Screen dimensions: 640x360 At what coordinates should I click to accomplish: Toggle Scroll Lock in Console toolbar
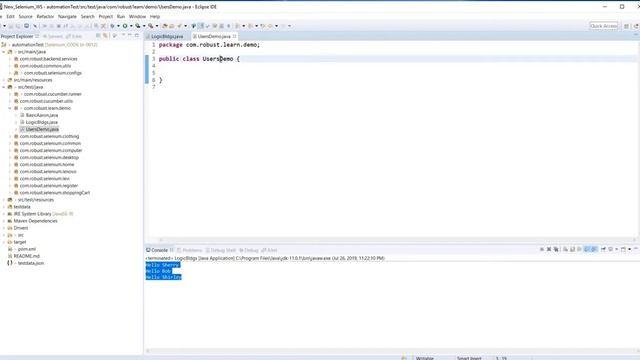(573, 249)
